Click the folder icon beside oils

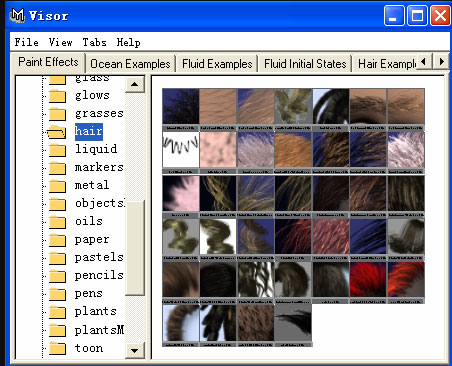pyautogui.click(x=57, y=222)
